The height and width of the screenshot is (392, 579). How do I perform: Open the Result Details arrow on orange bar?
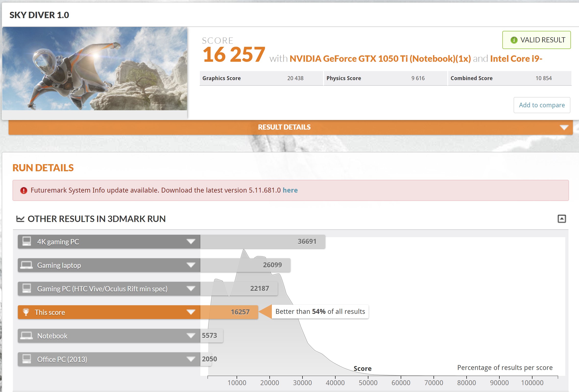tap(564, 128)
